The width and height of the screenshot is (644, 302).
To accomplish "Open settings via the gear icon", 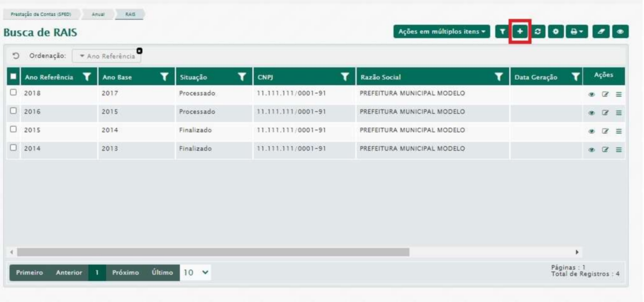I will (x=557, y=32).
